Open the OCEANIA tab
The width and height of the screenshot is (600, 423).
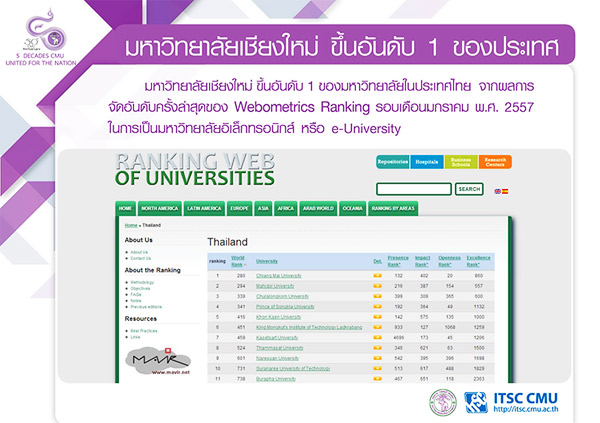click(x=353, y=208)
